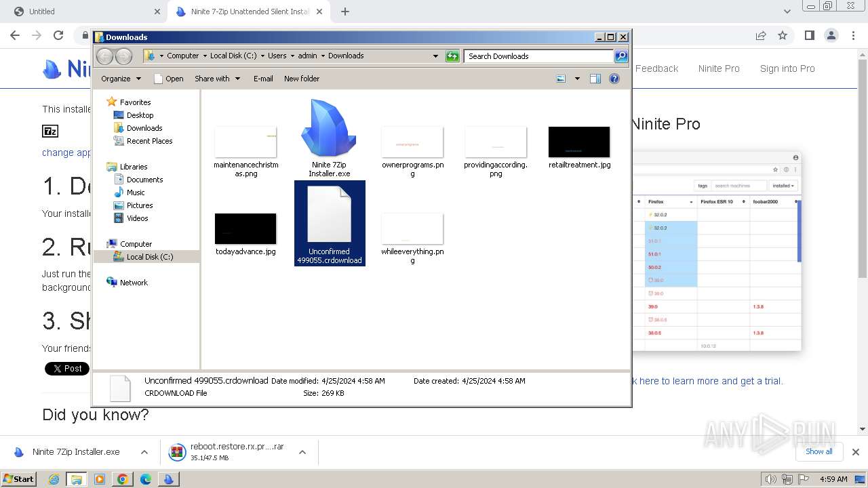Bookmark this page with the star icon

(x=783, y=35)
